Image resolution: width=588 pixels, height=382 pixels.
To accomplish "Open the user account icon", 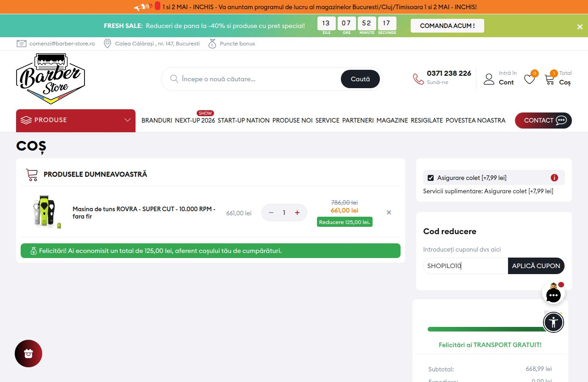I will pyautogui.click(x=489, y=79).
